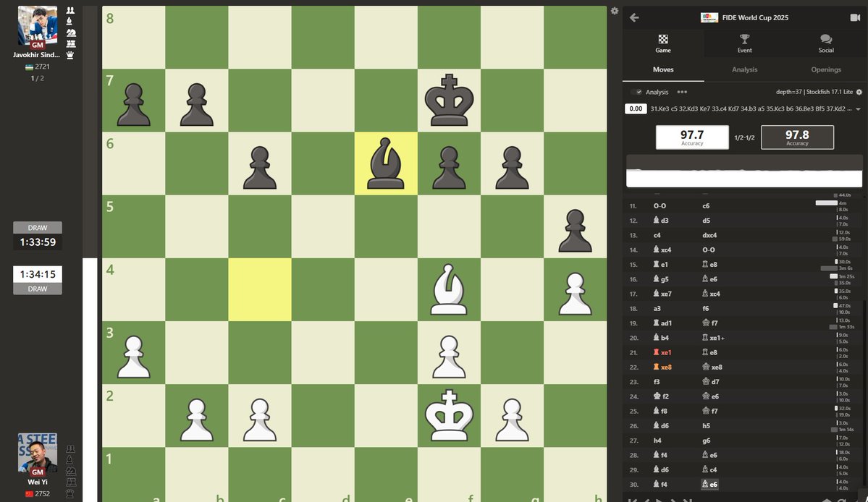Toggle the Analysis engine switch
The height and width of the screenshot is (502, 868).
(x=636, y=93)
